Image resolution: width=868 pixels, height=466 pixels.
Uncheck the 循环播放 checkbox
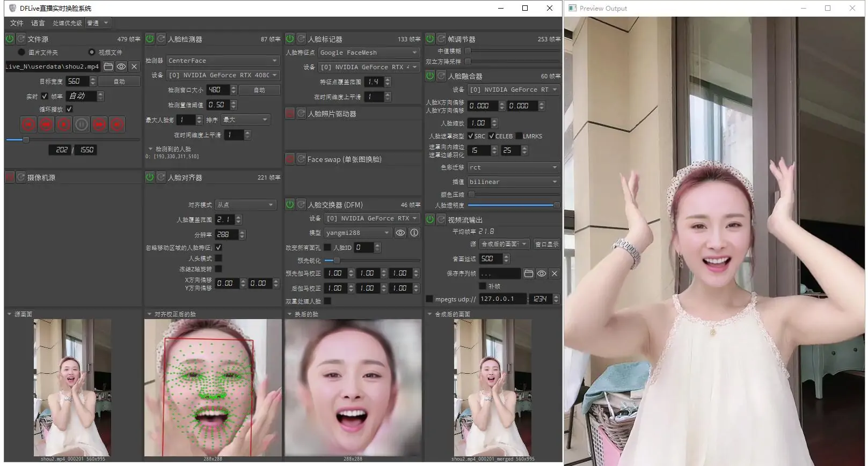[x=69, y=109]
